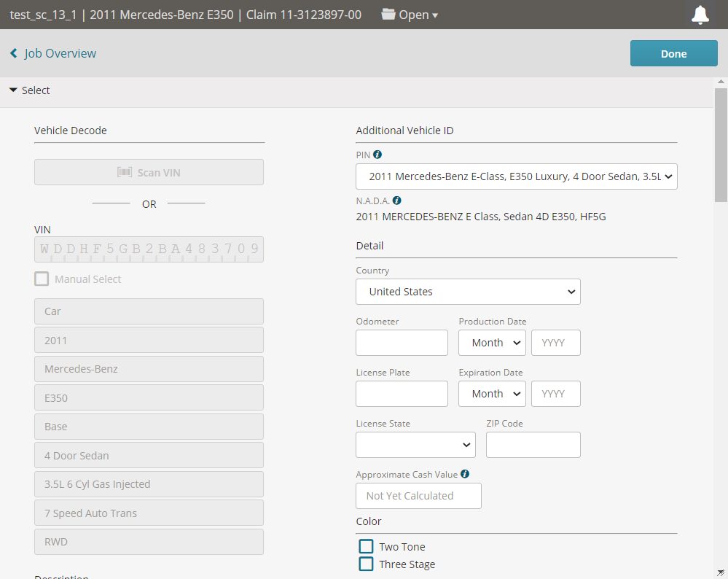
Task: Click the 'Additional Vehicle ID' heading
Action: (405, 131)
